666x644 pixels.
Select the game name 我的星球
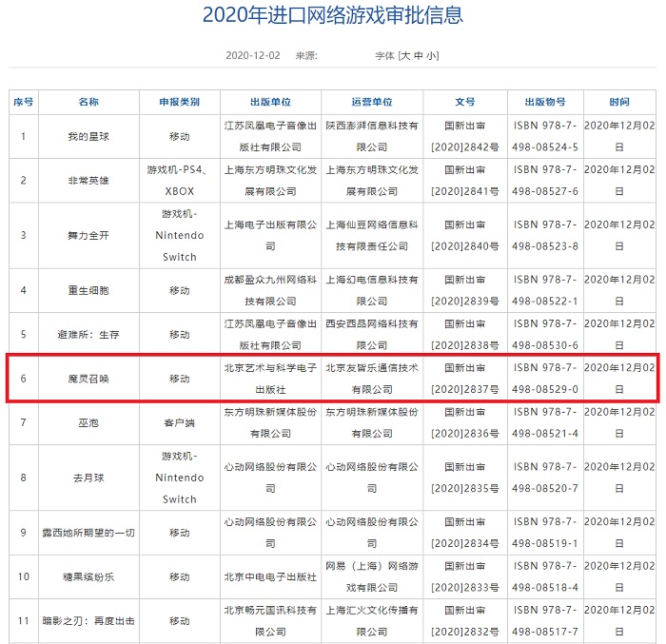coord(88,137)
